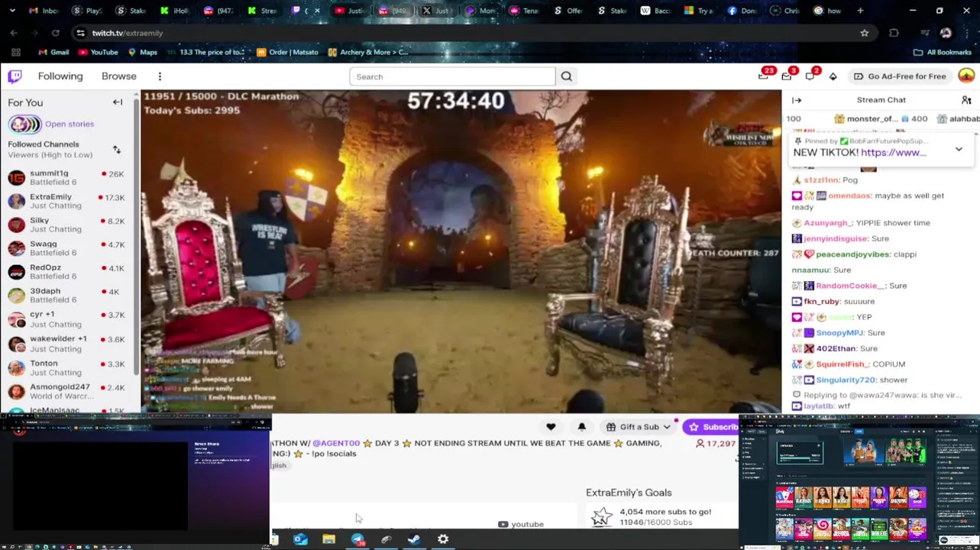Open wakewilder +1 channel in sidebar
The height and width of the screenshot is (550, 980).
click(67, 344)
